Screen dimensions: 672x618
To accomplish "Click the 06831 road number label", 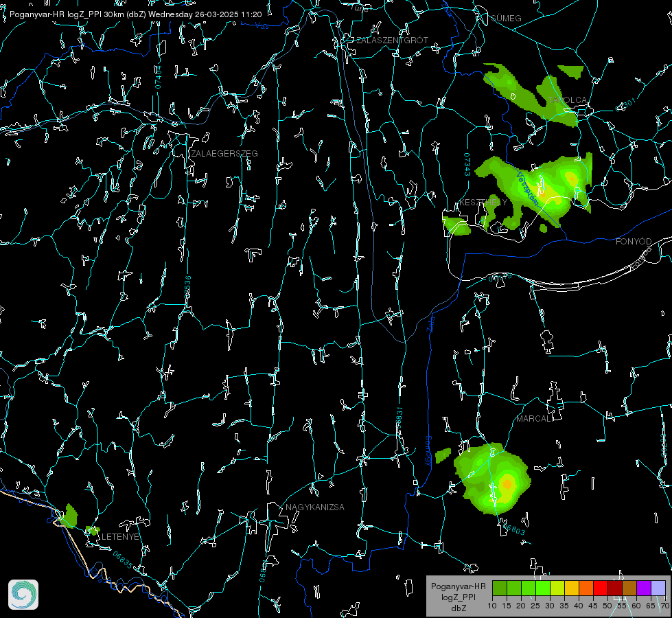I will [399, 419].
